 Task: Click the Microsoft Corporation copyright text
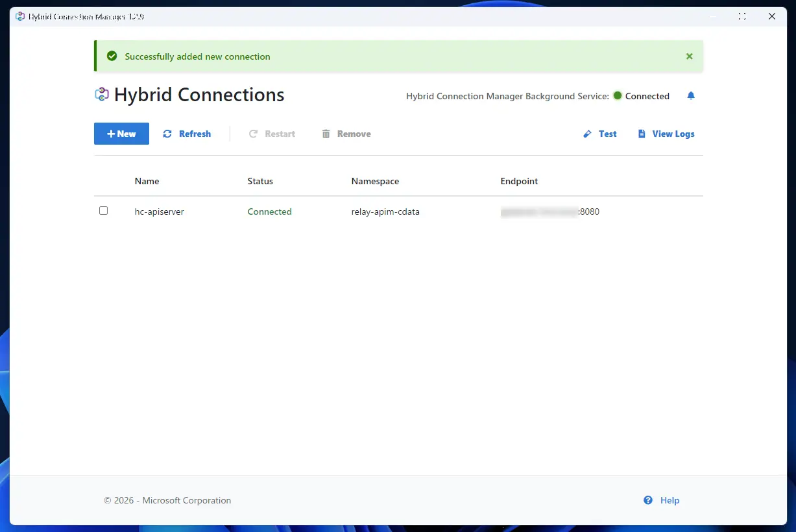167,500
